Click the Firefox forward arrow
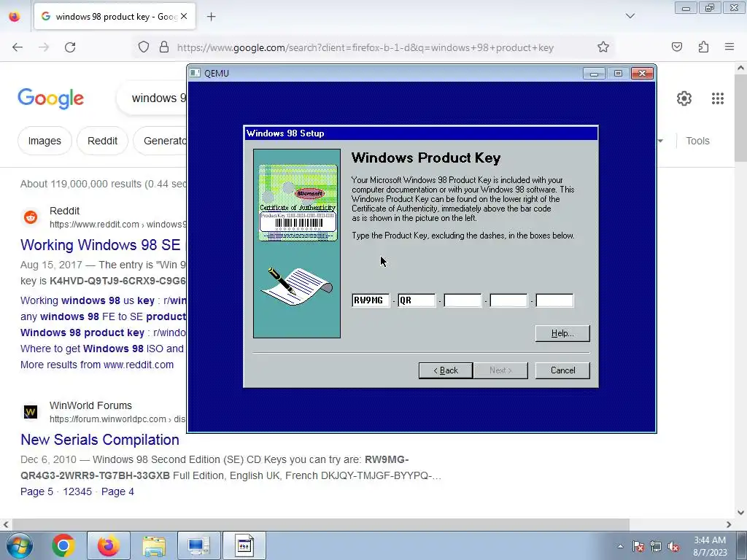The image size is (747, 560). click(44, 47)
